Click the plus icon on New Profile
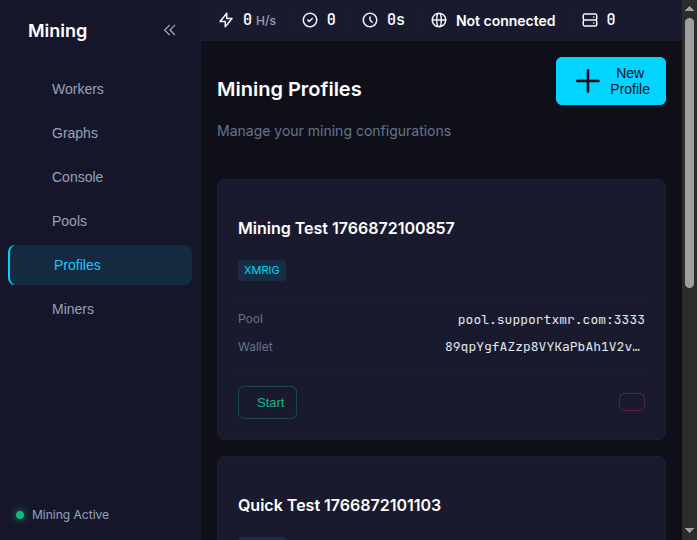The width and height of the screenshot is (697, 540). 588,81
